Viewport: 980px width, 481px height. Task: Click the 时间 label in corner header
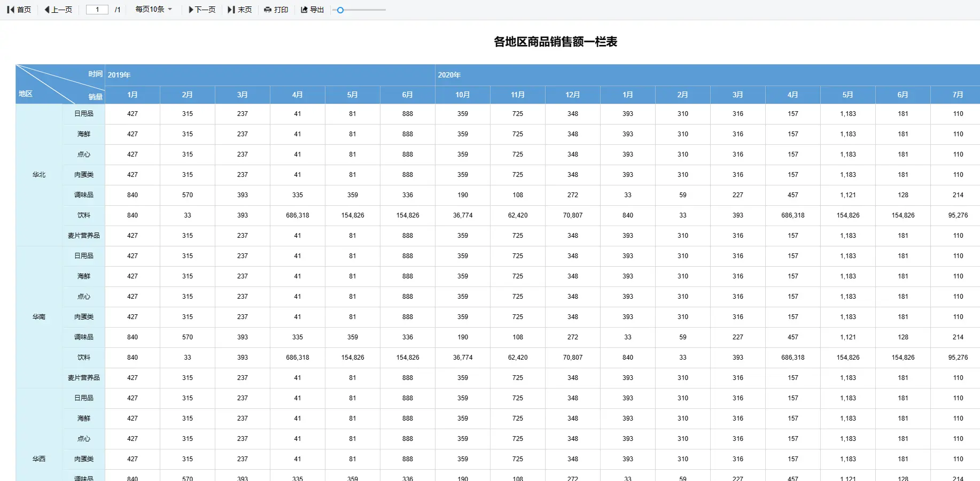pos(96,74)
